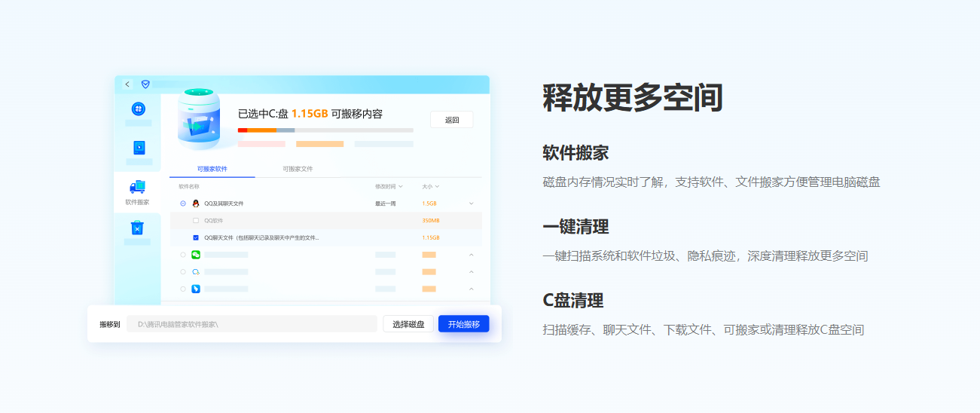Click the 软件搬家 feature heading on the right
Screen dimensions: 980x413
click(575, 153)
